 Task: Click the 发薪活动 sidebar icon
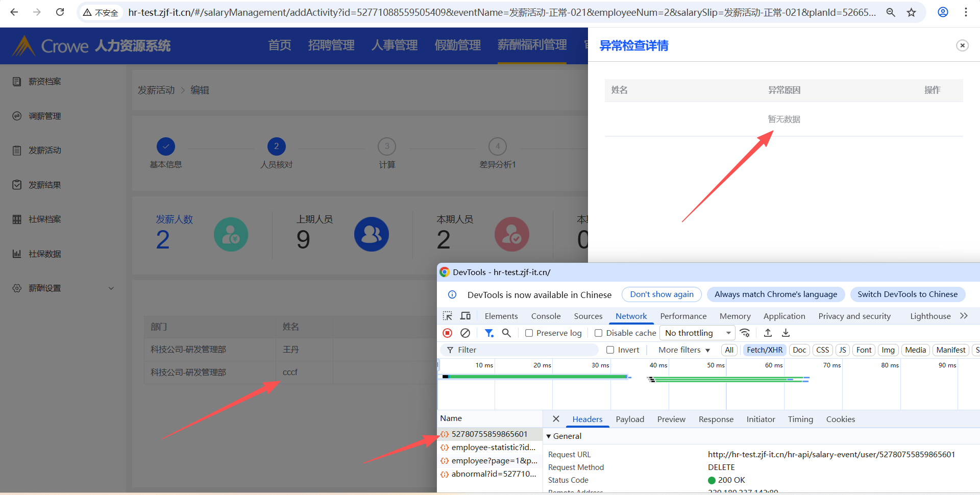17,151
